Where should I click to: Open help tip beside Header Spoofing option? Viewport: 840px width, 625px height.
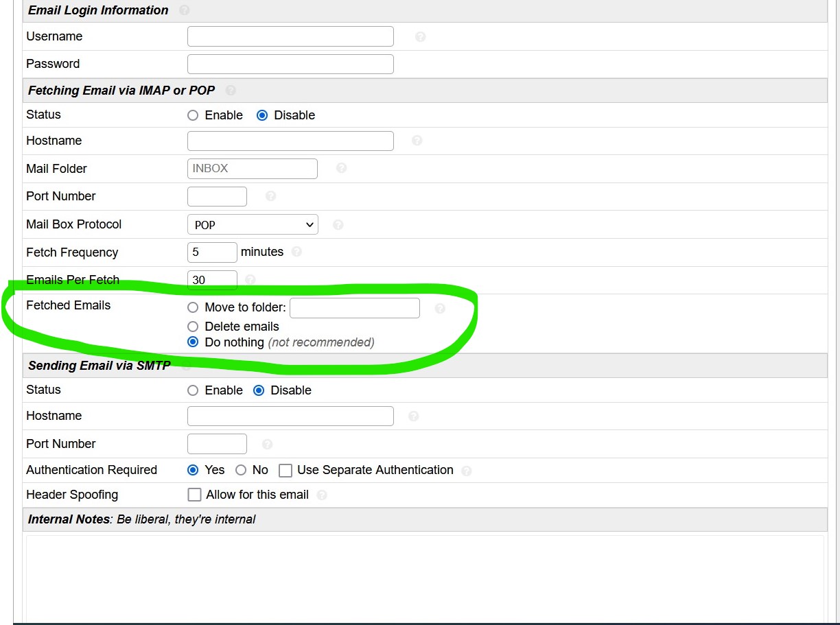[x=322, y=495]
